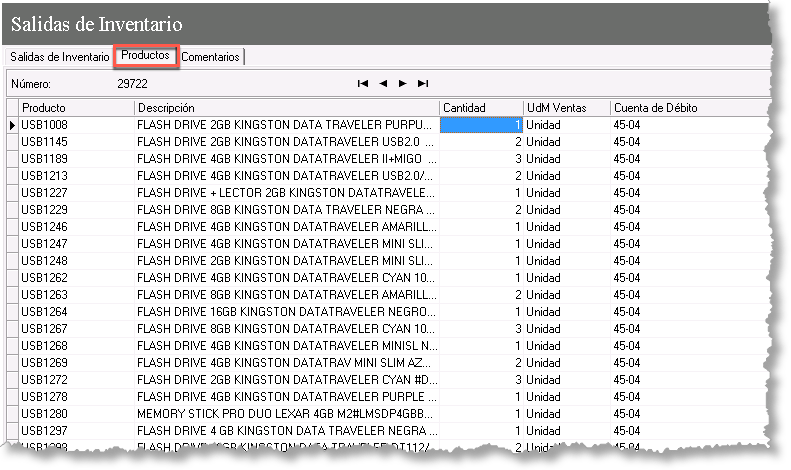Select product code USB1267

44,329
